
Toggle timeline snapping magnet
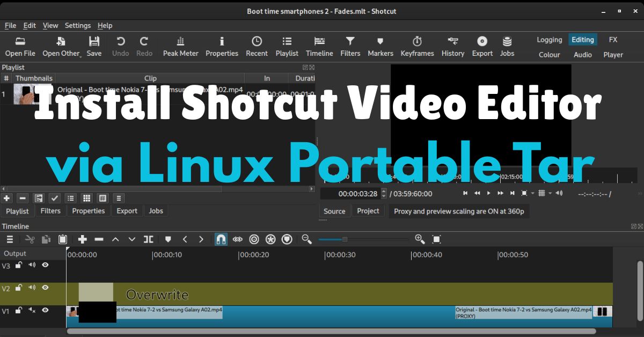[x=221, y=239]
